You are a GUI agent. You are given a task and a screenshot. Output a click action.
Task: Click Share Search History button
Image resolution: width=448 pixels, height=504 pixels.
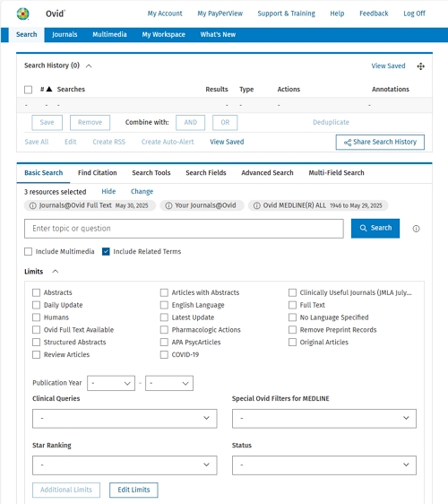(x=380, y=142)
